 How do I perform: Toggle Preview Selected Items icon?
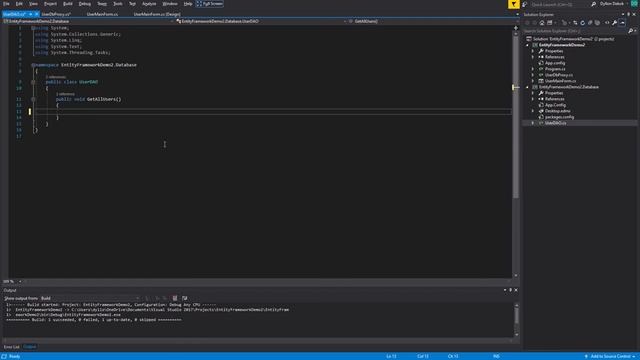click(x=622, y=23)
